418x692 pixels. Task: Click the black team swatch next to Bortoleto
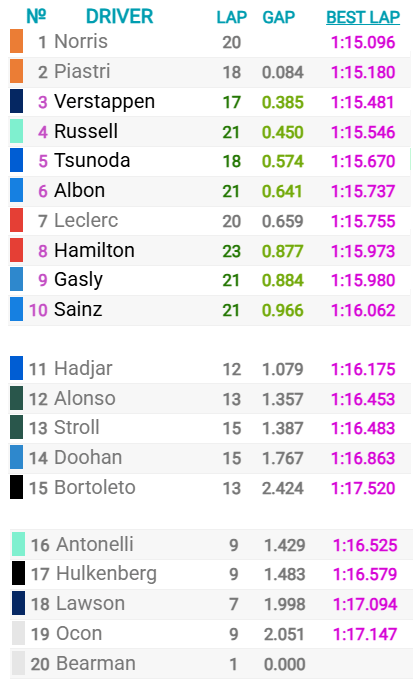(16, 487)
